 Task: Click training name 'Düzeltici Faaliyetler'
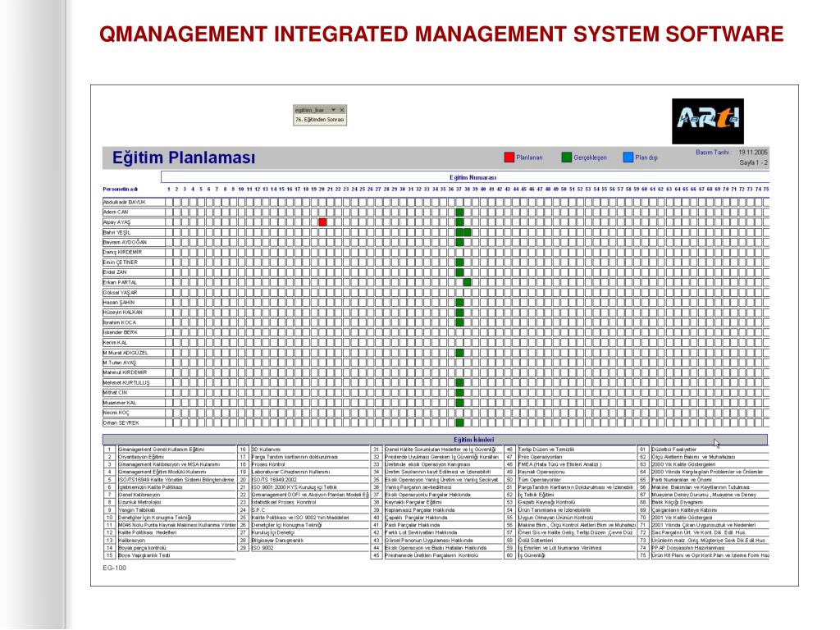tap(674, 450)
